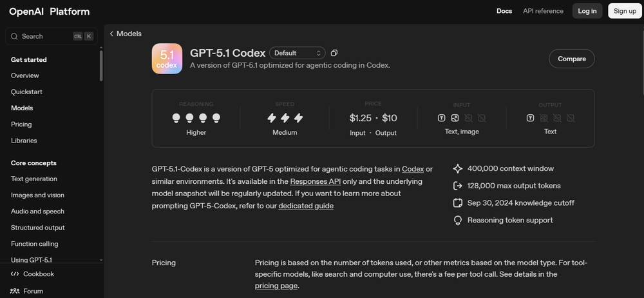Viewport: 644px width, 298px height.
Task: Click the Cookbook code icon
Action: point(15,274)
